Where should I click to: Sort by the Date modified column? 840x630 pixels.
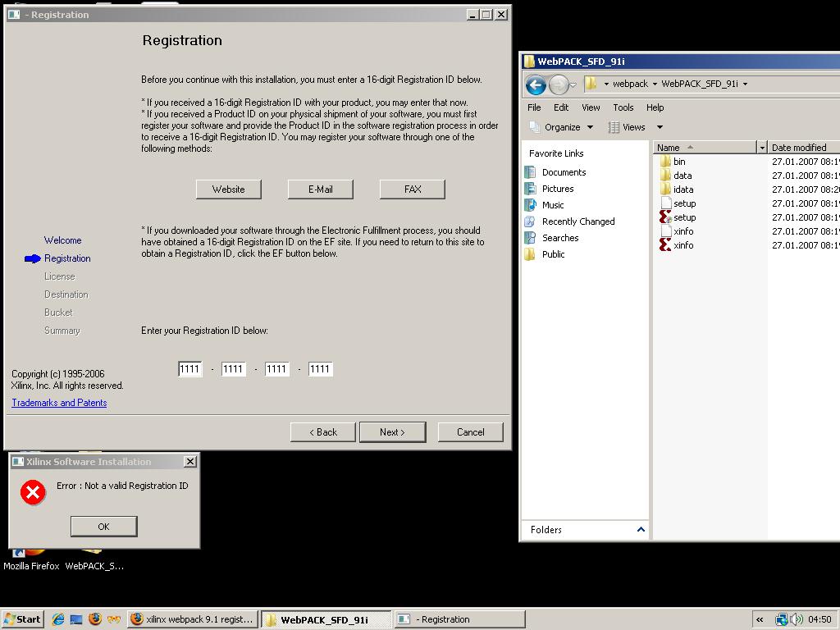pos(804,148)
